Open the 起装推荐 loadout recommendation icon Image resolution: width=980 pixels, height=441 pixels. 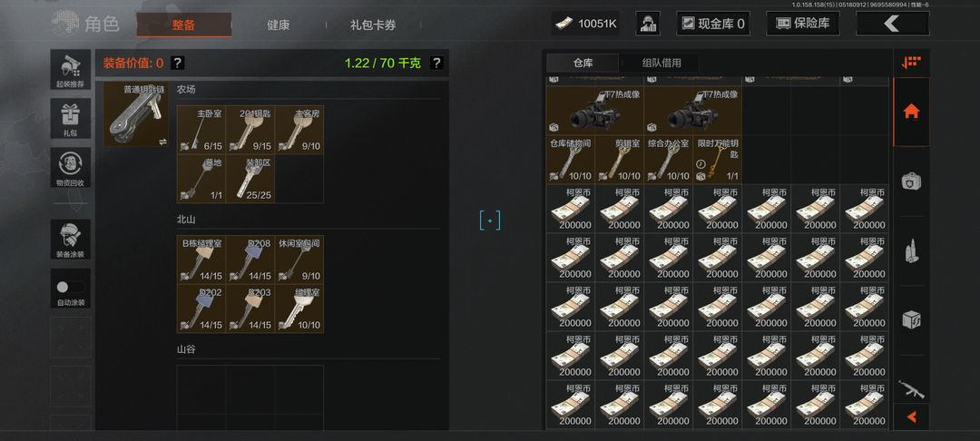click(x=71, y=70)
